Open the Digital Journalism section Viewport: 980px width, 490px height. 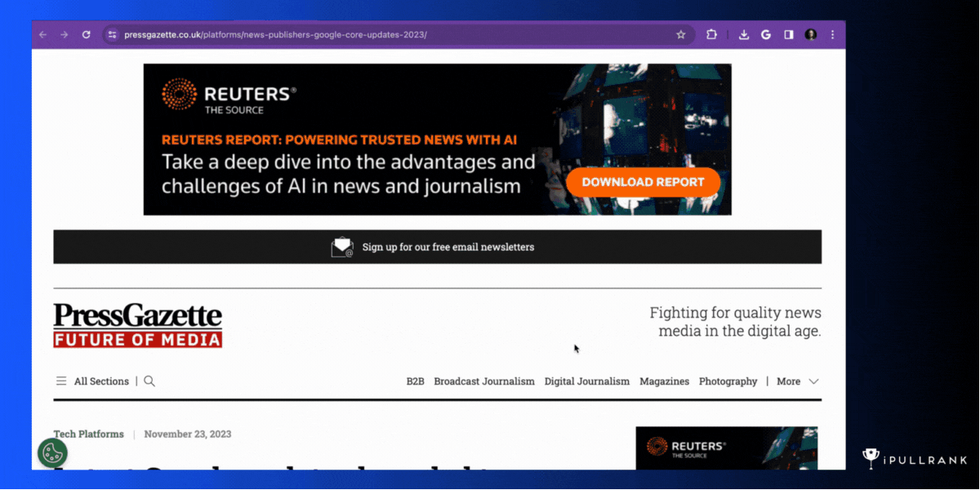587,381
